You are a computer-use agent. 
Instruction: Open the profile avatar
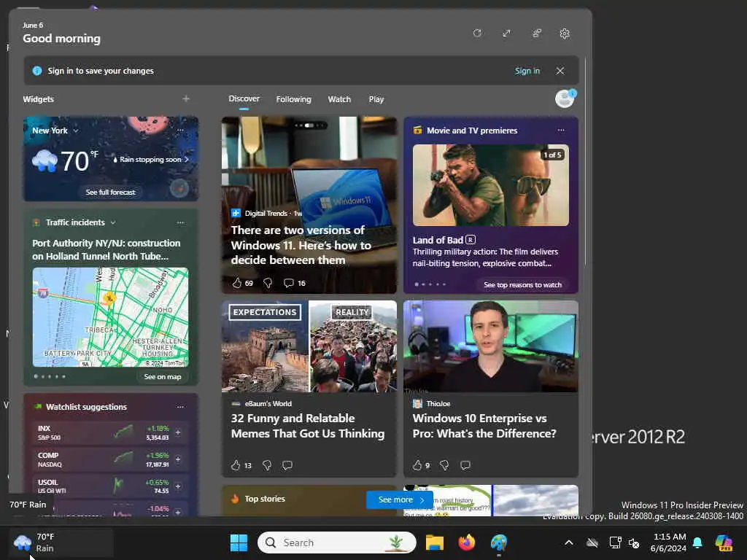(565, 98)
